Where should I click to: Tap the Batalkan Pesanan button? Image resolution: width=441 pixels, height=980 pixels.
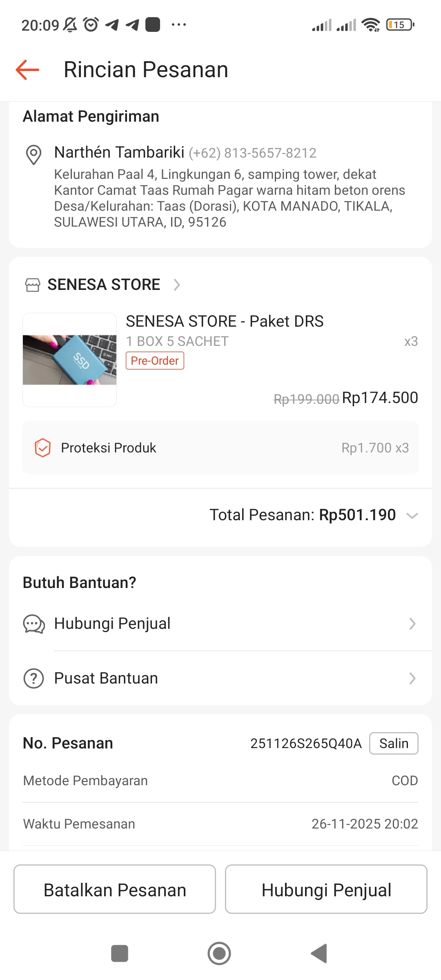point(115,889)
